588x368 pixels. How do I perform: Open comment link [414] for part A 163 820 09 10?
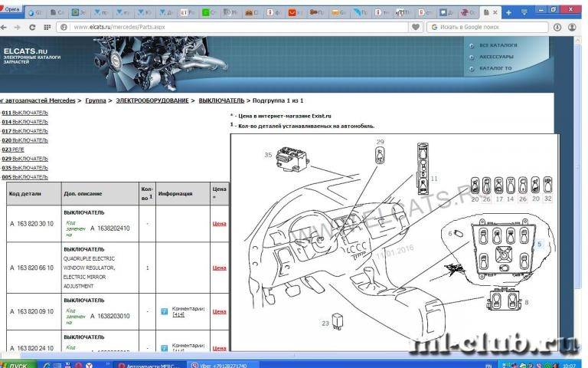(x=177, y=315)
